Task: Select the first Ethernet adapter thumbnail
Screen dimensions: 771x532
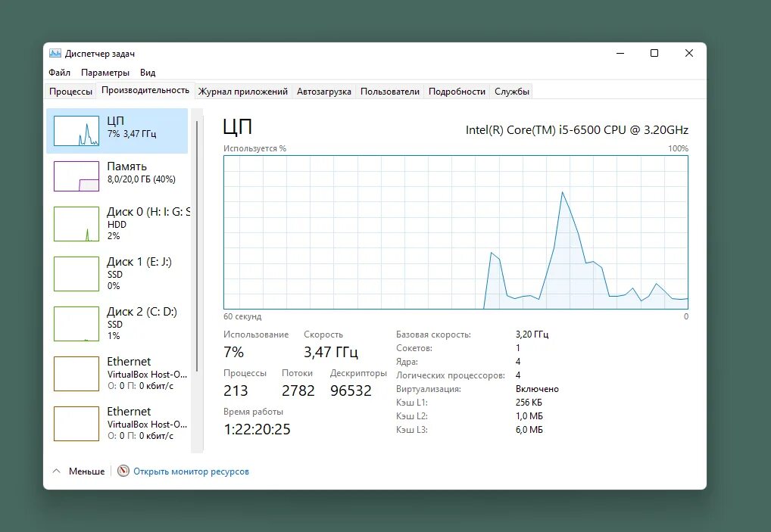Action: (76, 374)
